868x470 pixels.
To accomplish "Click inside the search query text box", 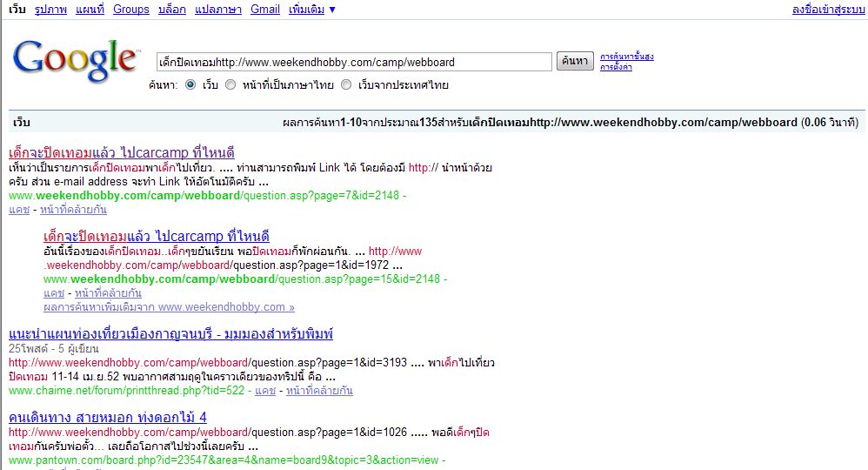I will click(353, 62).
